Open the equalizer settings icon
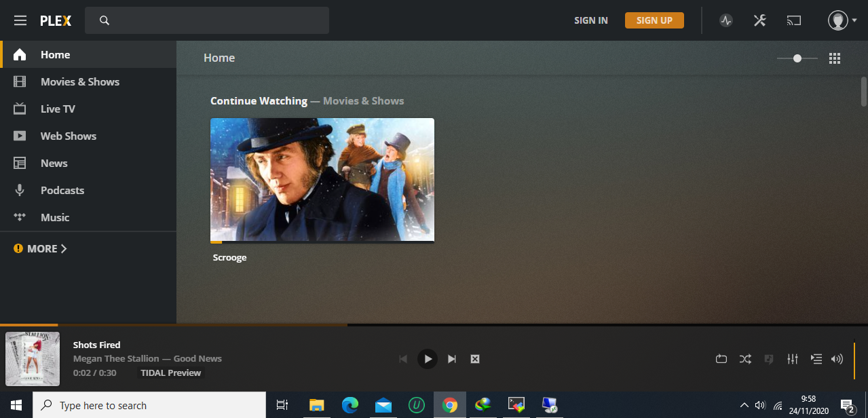The width and height of the screenshot is (868, 418). [x=793, y=359]
